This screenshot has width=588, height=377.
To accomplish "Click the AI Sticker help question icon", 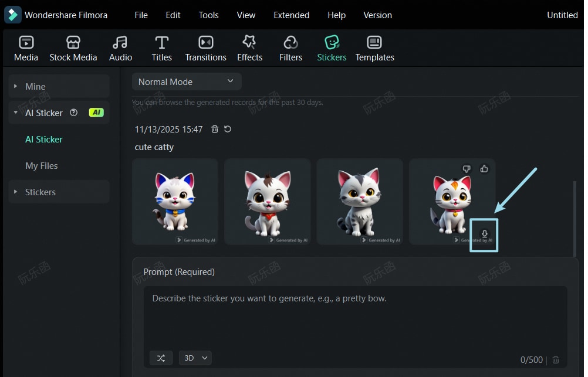I will click(73, 113).
